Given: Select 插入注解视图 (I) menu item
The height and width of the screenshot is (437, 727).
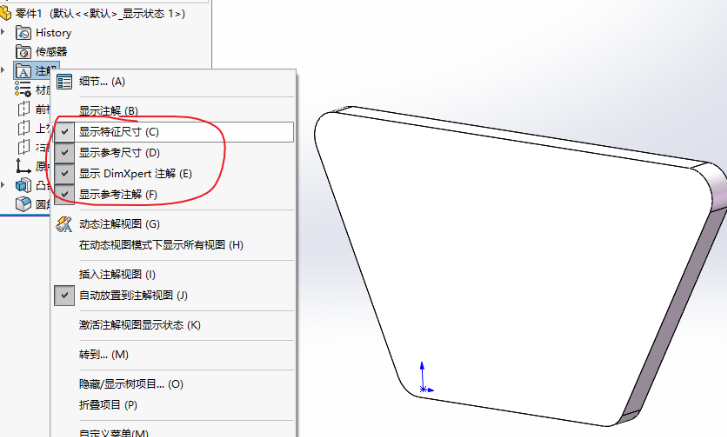Looking at the screenshot, I should (x=117, y=274).
